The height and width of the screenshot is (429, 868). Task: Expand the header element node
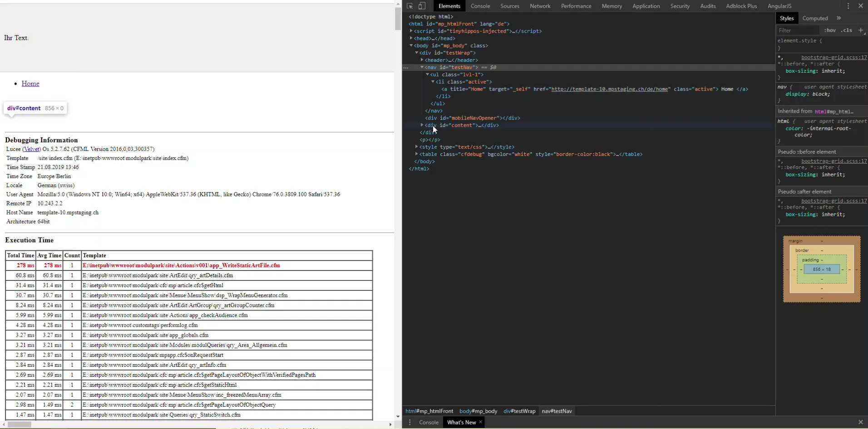click(422, 60)
